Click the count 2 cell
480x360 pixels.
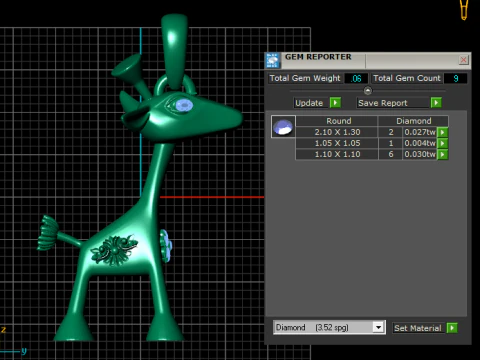pyautogui.click(x=391, y=132)
